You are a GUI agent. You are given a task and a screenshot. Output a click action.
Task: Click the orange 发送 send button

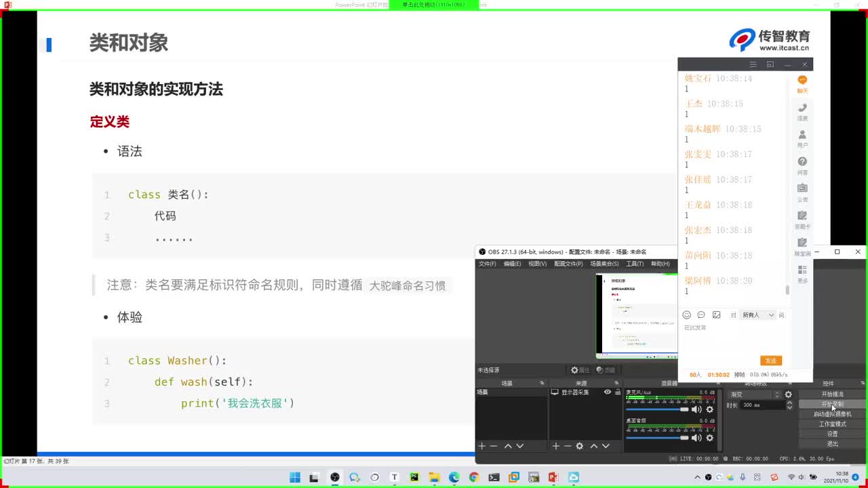[771, 361]
